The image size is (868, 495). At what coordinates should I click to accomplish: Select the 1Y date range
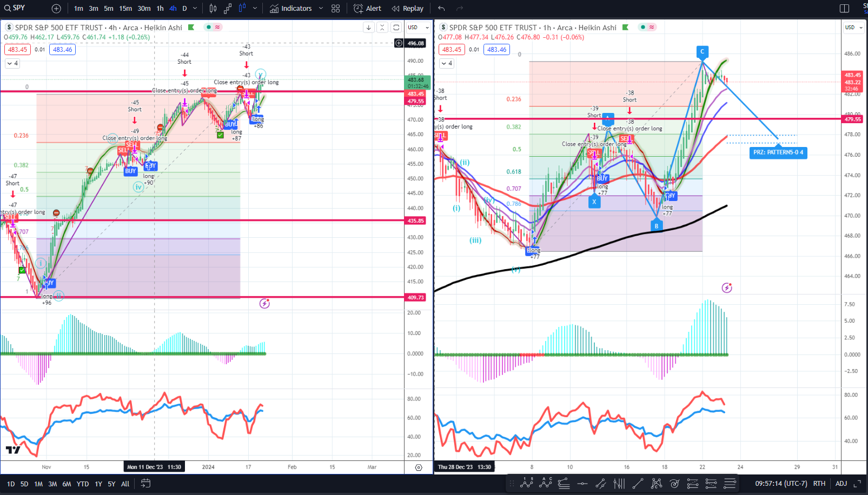[98, 484]
